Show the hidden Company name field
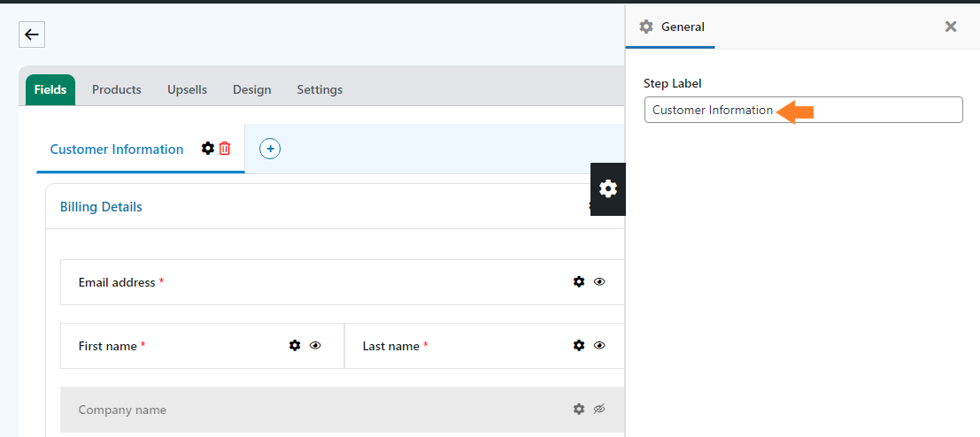Screen dimensions: 980x437 [599, 409]
